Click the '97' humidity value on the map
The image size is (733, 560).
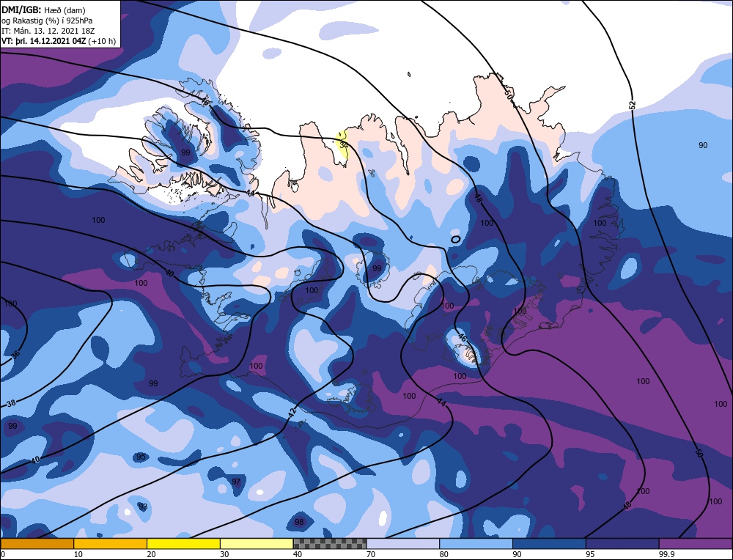[x=236, y=482]
